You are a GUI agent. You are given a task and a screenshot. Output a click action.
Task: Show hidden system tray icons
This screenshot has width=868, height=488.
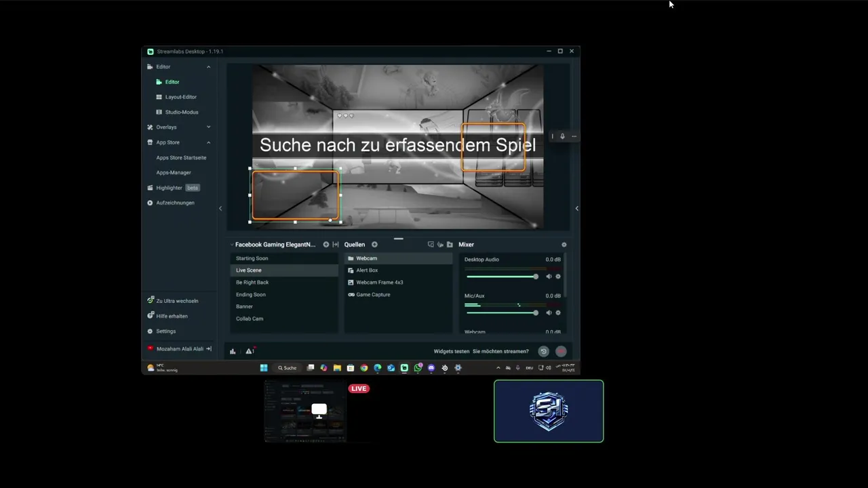point(498,368)
